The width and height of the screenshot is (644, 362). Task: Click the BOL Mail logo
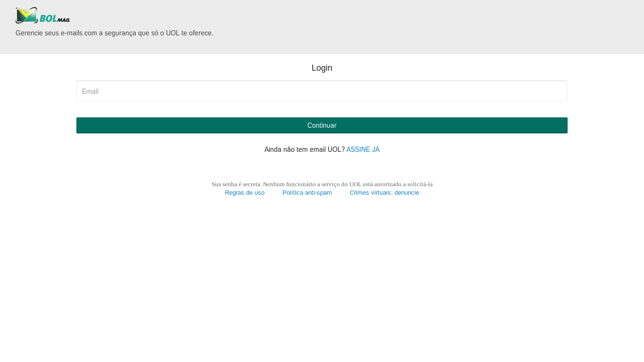(43, 16)
